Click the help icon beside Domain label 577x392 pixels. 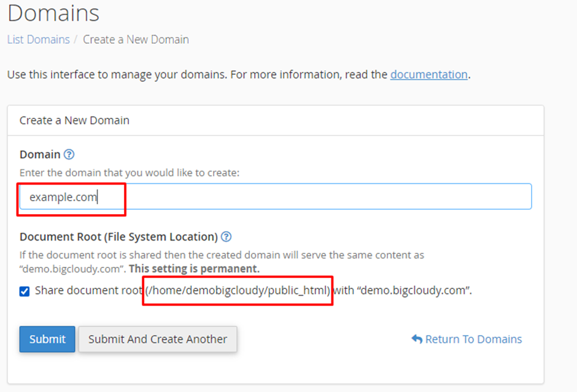pyautogui.click(x=69, y=155)
